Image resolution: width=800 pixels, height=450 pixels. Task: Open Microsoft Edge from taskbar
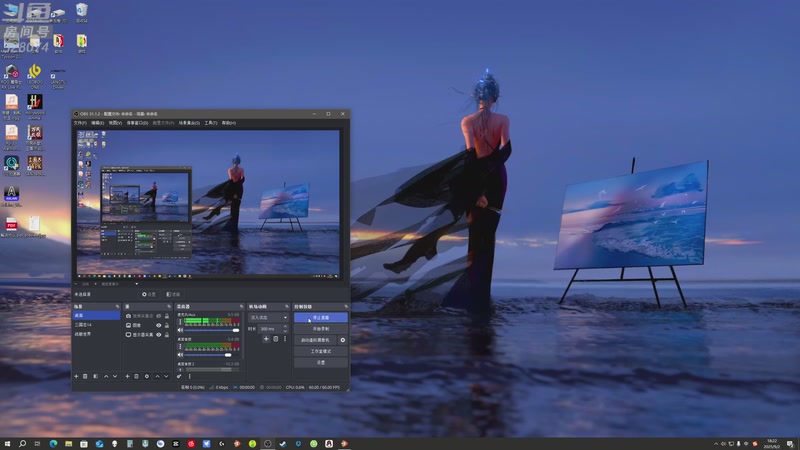point(53,444)
